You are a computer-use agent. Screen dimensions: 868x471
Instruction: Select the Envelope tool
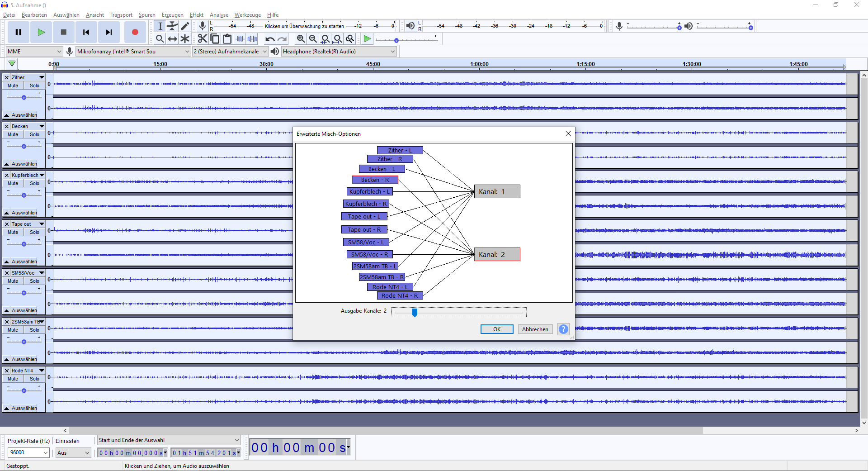172,26
